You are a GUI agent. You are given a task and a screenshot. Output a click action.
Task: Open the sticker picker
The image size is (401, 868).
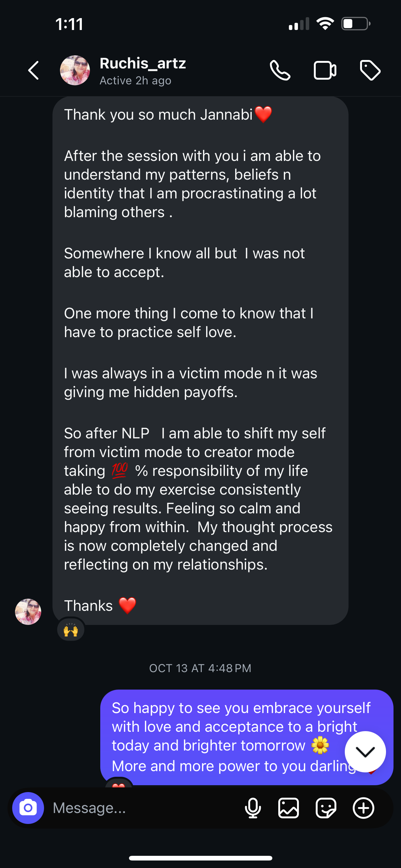(x=326, y=808)
